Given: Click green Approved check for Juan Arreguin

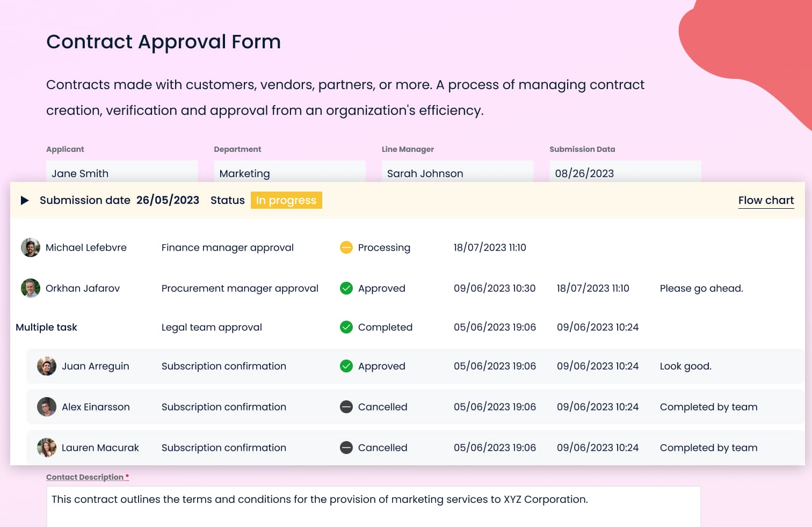Looking at the screenshot, I should [346, 366].
